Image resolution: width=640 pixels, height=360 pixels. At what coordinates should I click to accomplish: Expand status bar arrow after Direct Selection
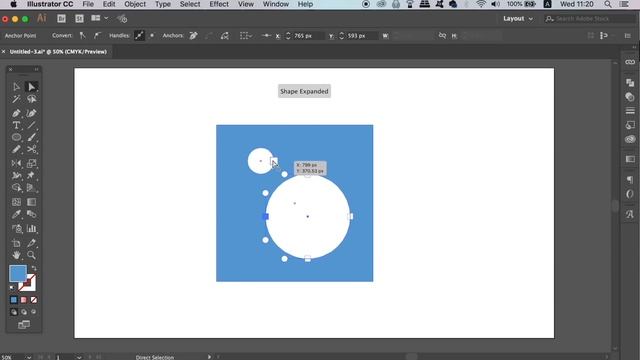pyautogui.click(x=209, y=357)
